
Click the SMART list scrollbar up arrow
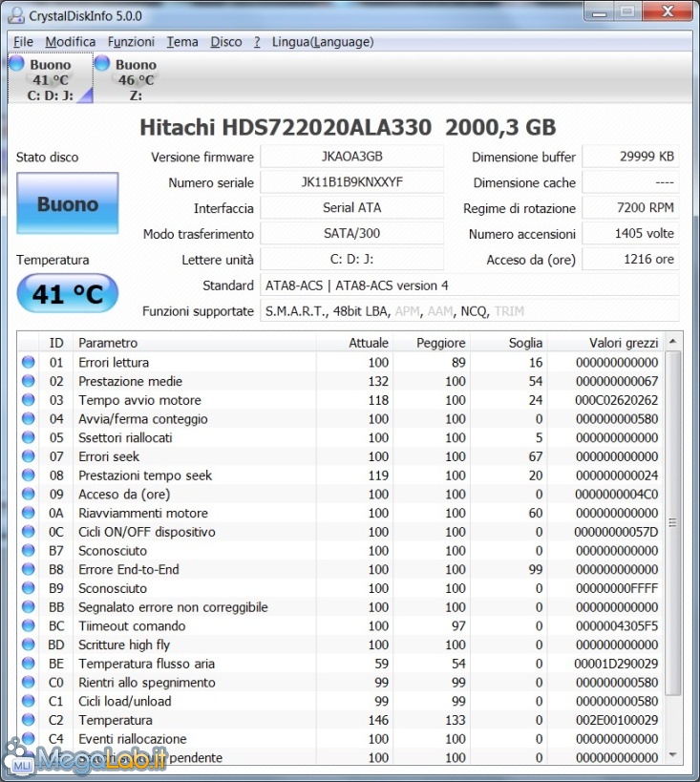coord(672,342)
